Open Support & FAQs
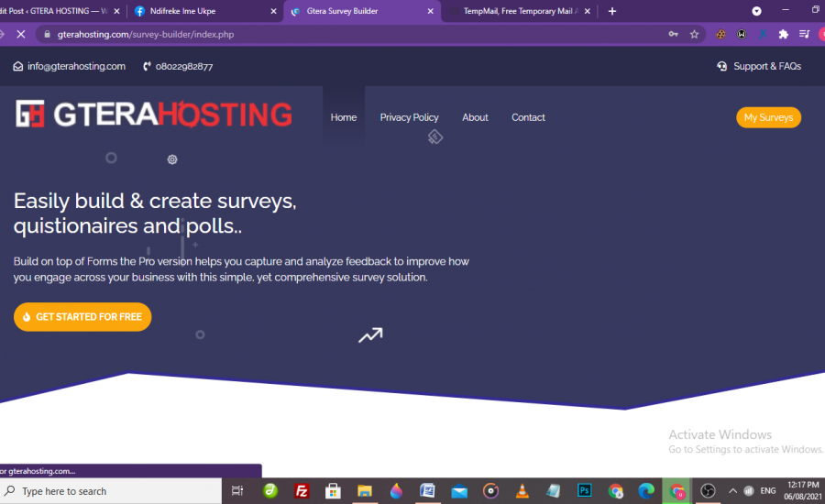This screenshot has width=825, height=504. click(x=759, y=66)
